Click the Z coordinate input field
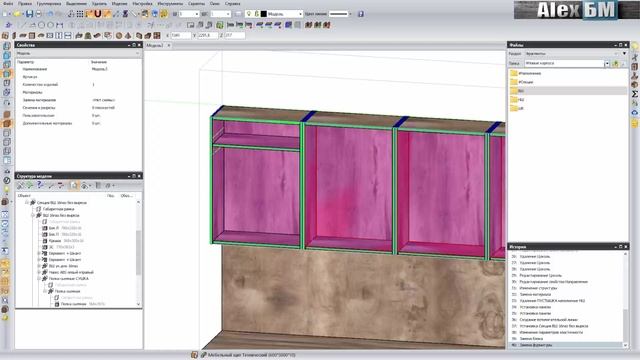640x360 pixels. coord(235,36)
